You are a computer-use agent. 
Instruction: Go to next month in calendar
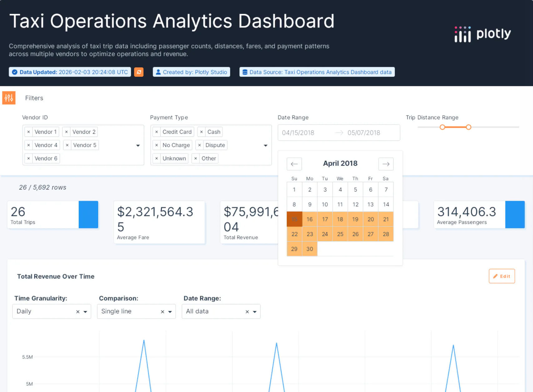tap(386, 164)
